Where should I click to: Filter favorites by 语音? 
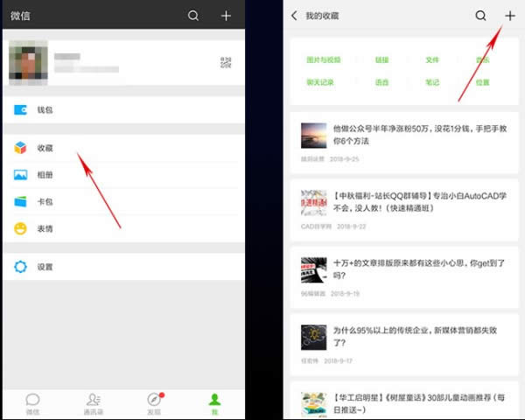point(381,82)
